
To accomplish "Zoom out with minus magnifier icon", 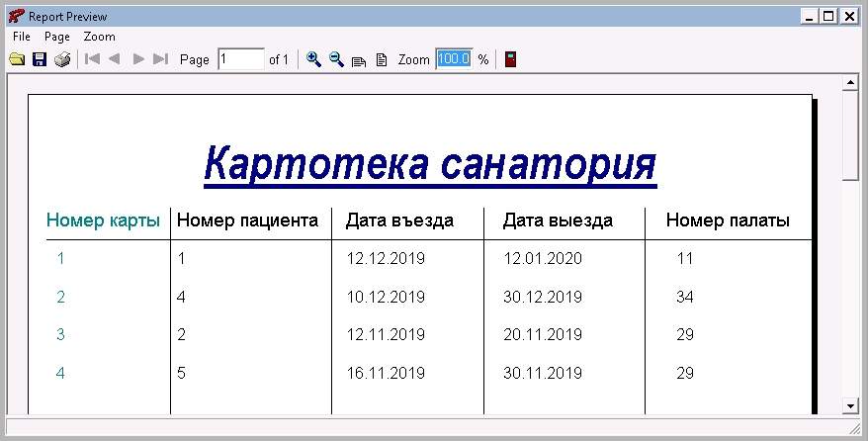I will pyautogui.click(x=336, y=59).
